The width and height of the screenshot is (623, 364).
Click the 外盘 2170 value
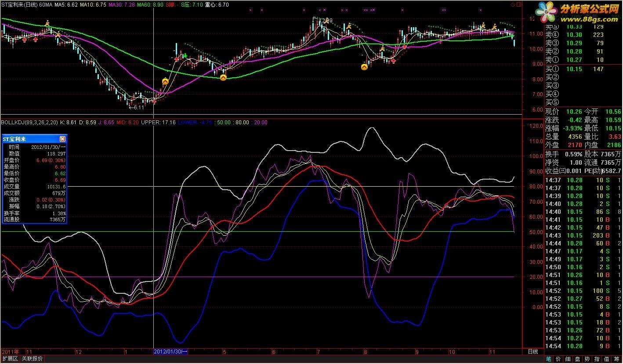pyautogui.click(x=575, y=145)
